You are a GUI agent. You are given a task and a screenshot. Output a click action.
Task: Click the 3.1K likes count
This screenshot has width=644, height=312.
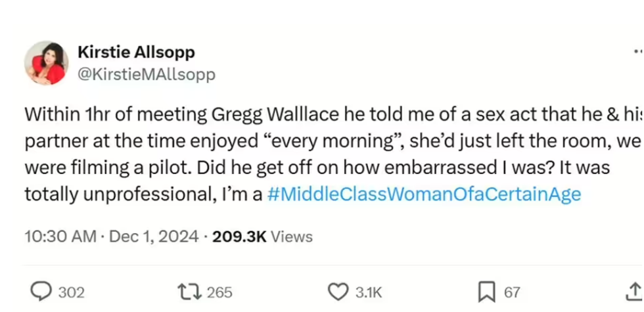[x=368, y=292]
